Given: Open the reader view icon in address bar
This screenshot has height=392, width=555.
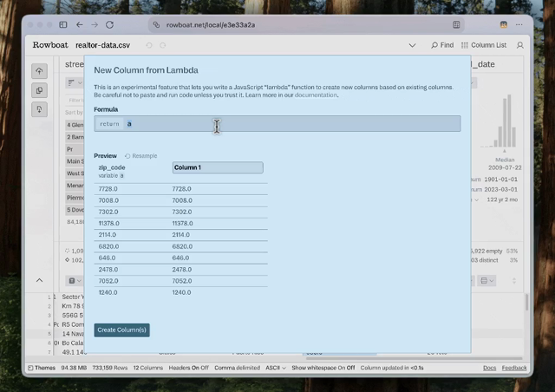Looking at the screenshot, I should (x=456, y=24).
